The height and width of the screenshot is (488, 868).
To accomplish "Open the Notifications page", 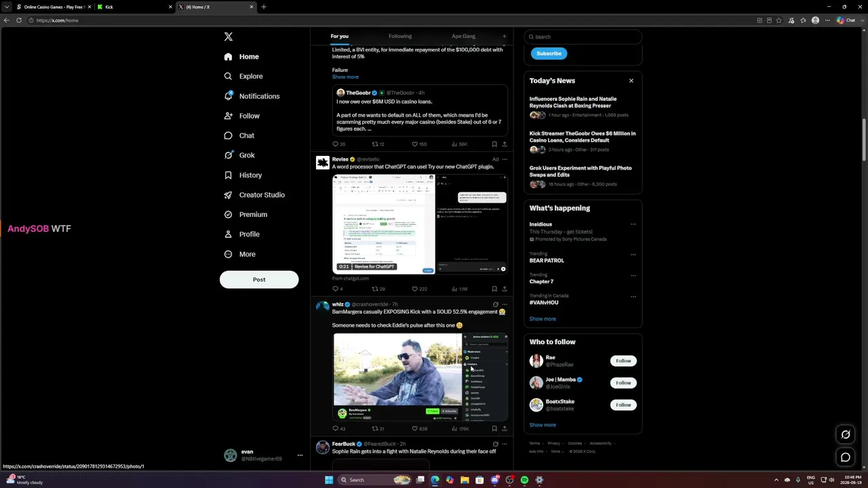I will (x=252, y=96).
